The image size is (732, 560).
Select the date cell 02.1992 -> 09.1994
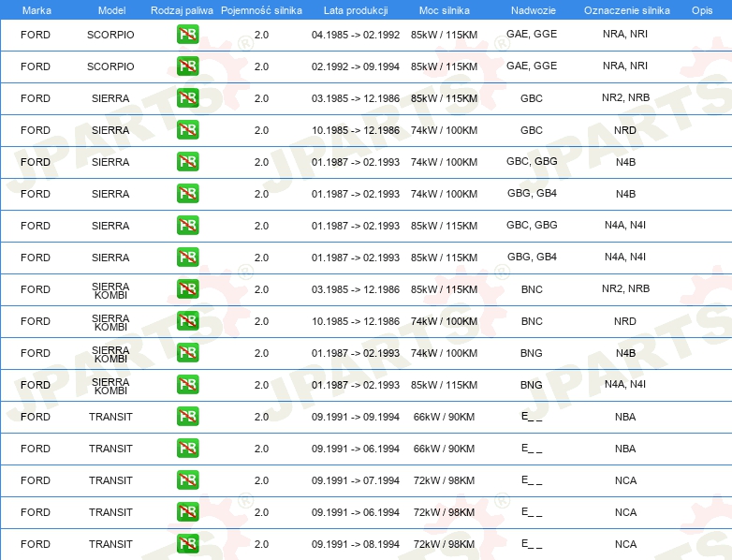pyautogui.click(x=356, y=66)
